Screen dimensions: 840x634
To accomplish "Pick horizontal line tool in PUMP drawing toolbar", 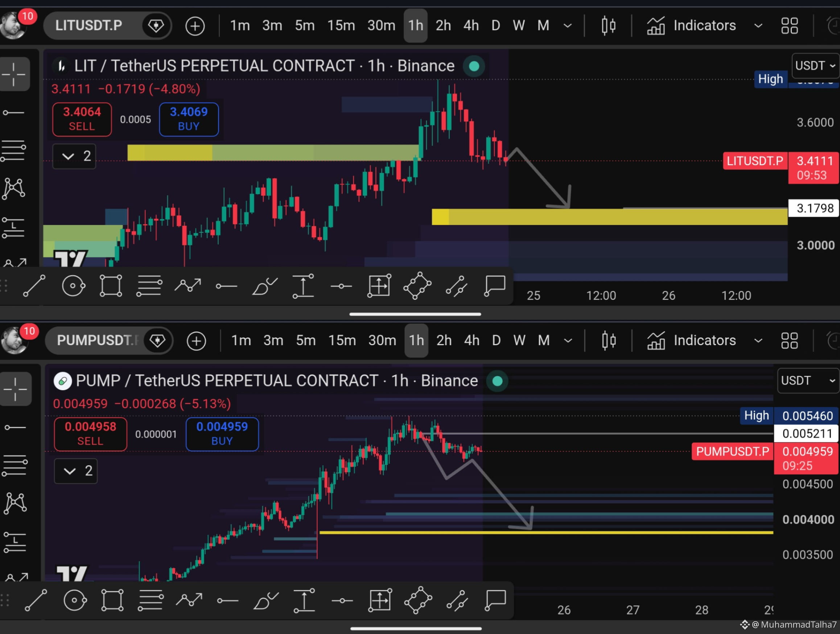I will pos(342,601).
